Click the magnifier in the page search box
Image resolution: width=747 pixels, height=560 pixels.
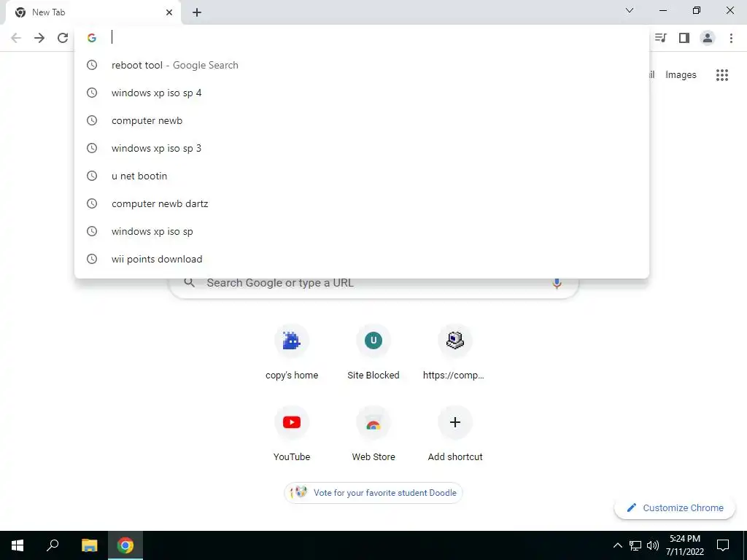(189, 282)
